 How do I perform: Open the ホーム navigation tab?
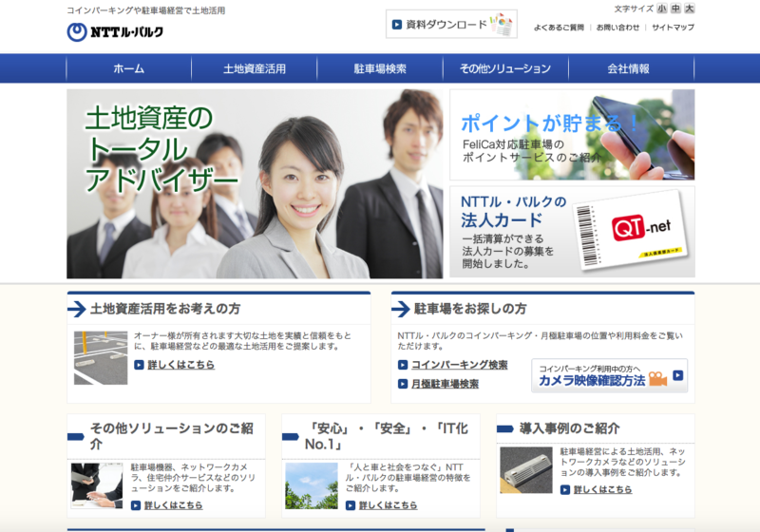tap(128, 68)
